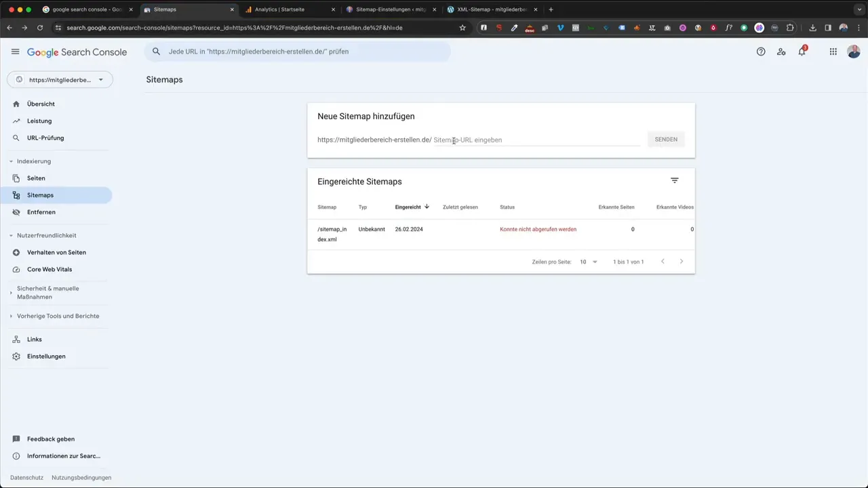Click the user management icon in header
The image size is (868, 488).
pyautogui.click(x=781, y=52)
